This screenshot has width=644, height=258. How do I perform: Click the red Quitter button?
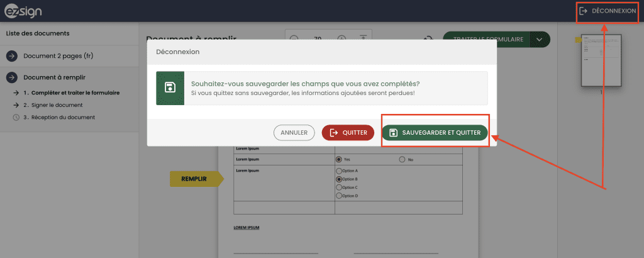point(348,133)
